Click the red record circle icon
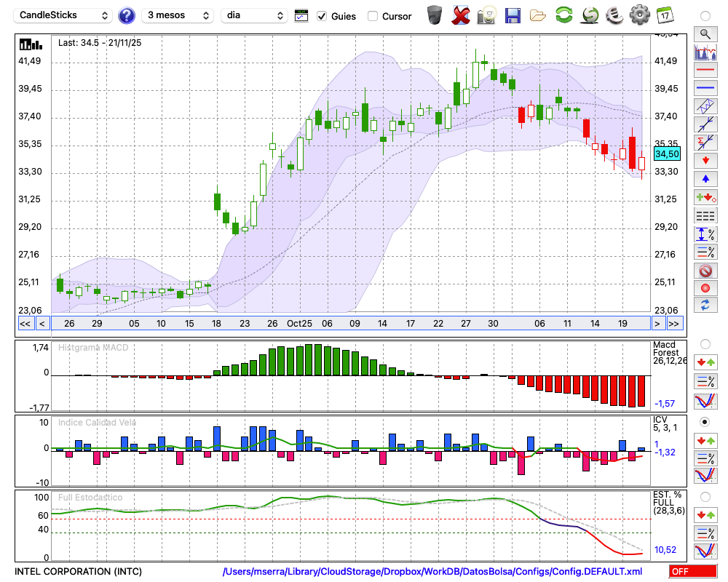Viewport: 728px width, 582px height. [x=705, y=288]
